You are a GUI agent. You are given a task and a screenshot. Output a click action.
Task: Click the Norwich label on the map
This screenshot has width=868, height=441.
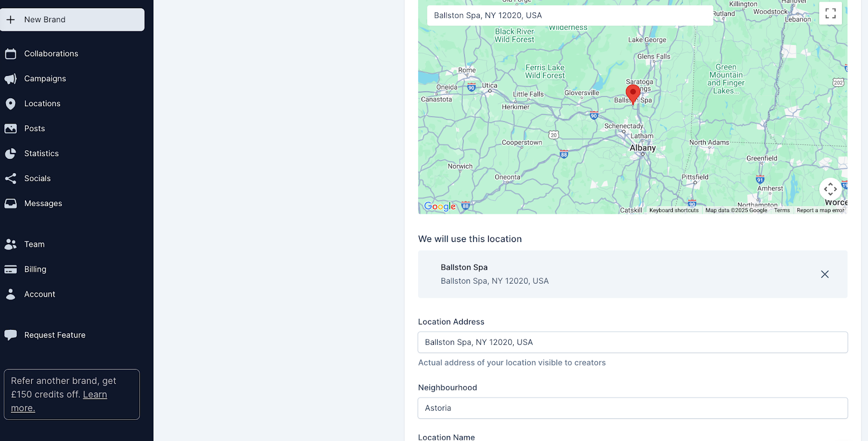point(460,167)
